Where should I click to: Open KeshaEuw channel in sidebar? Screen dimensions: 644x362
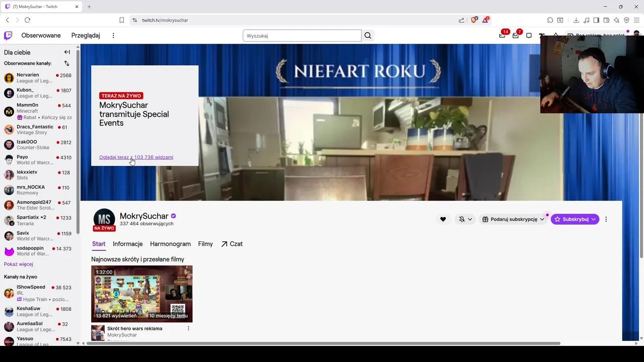[38, 311]
